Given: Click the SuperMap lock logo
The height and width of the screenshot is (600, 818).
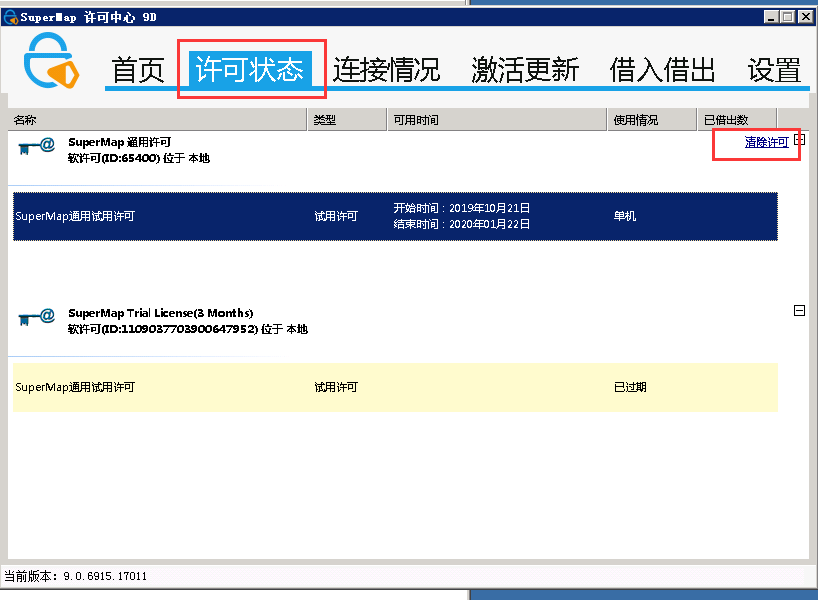Looking at the screenshot, I should [51, 61].
